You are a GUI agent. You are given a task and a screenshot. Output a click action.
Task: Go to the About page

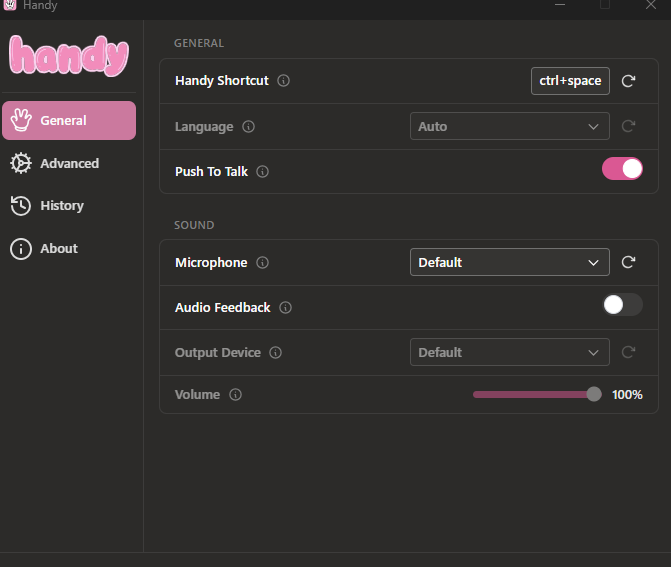click(x=58, y=249)
